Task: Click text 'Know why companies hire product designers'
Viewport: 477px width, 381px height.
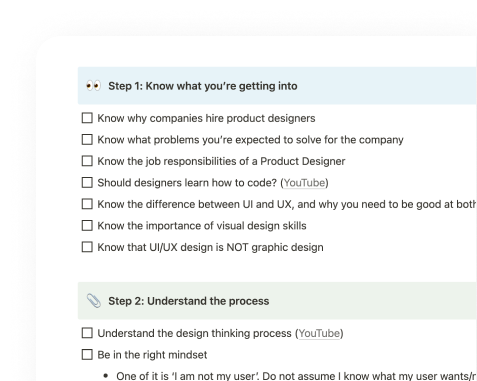Action: pyautogui.click(x=206, y=118)
